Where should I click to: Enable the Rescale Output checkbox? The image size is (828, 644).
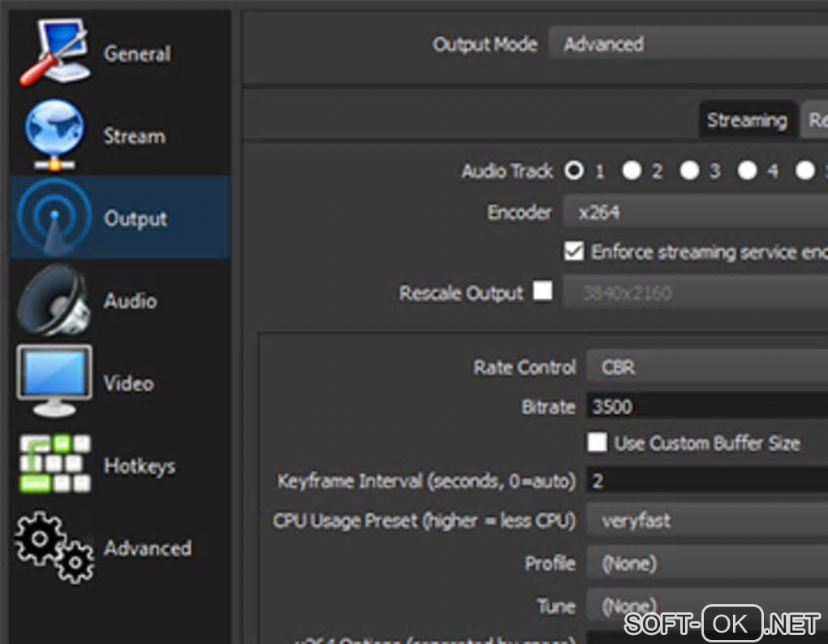point(542,291)
